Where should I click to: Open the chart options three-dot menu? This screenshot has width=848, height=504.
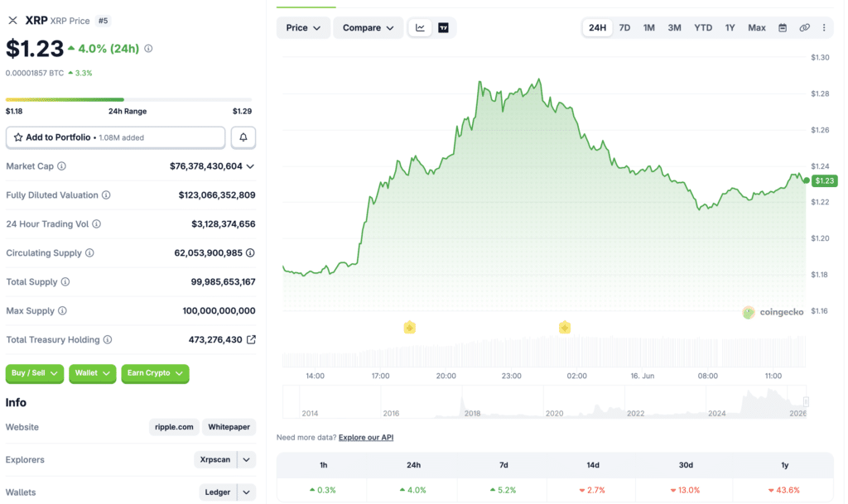pyautogui.click(x=824, y=27)
